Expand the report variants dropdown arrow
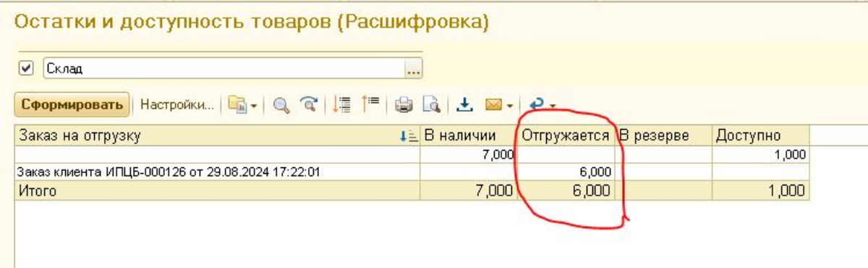The height and width of the screenshot is (268, 868). pos(254,106)
